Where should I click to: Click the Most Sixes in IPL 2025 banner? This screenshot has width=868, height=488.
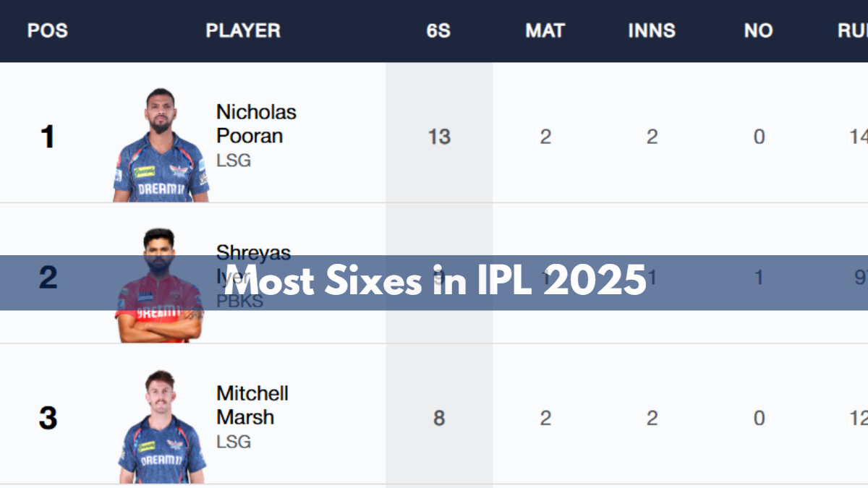pyautogui.click(x=434, y=283)
